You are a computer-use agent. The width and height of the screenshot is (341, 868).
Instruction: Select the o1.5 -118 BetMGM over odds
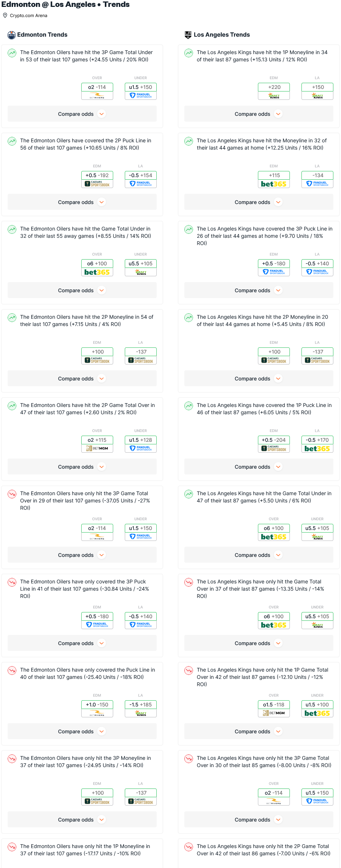(x=274, y=709)
